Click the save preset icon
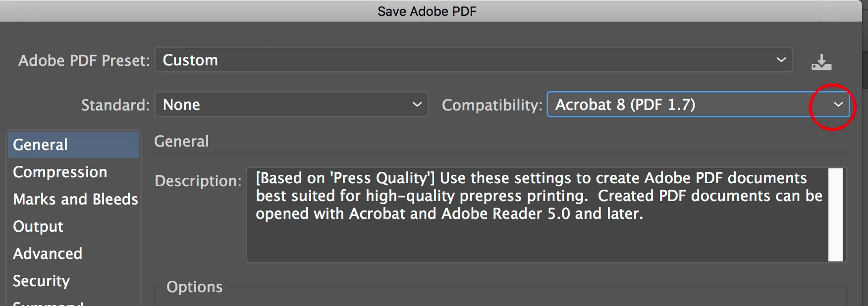The image size is (868, 306). 821,62
